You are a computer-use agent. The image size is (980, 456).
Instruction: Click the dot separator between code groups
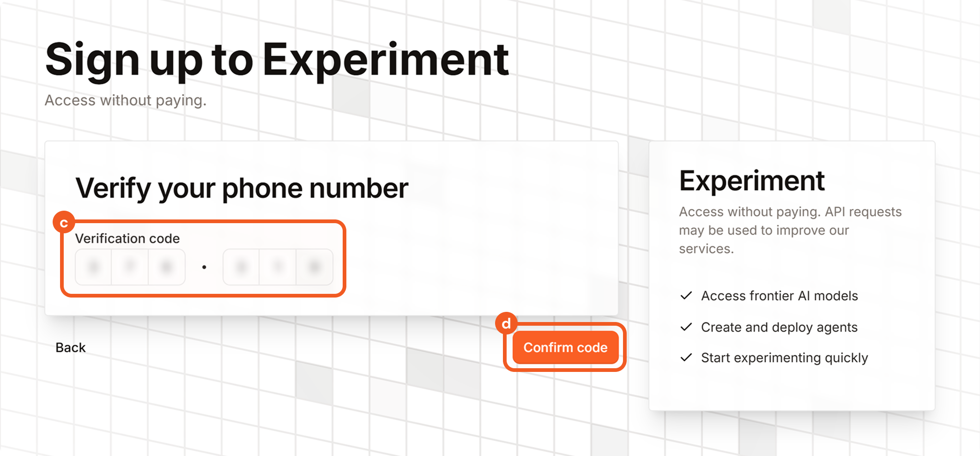[x=204, y=267]
